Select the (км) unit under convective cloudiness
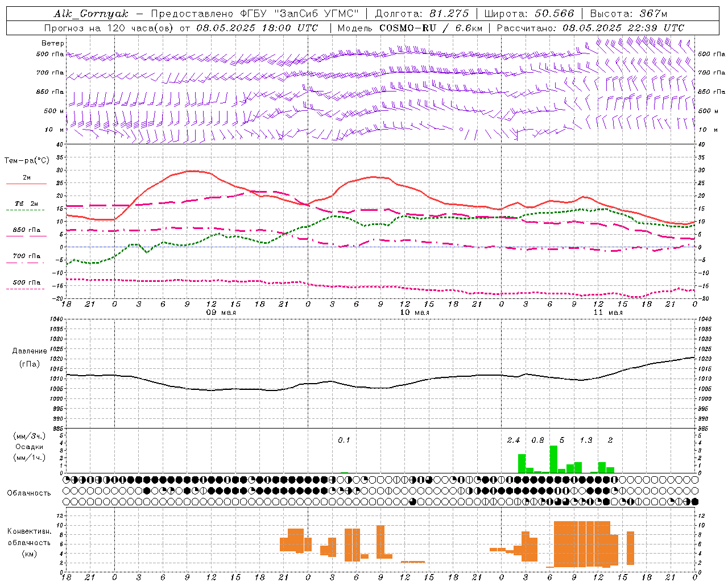Image resolution: width=728 pixels, height=582 pixels. (29, 554)
